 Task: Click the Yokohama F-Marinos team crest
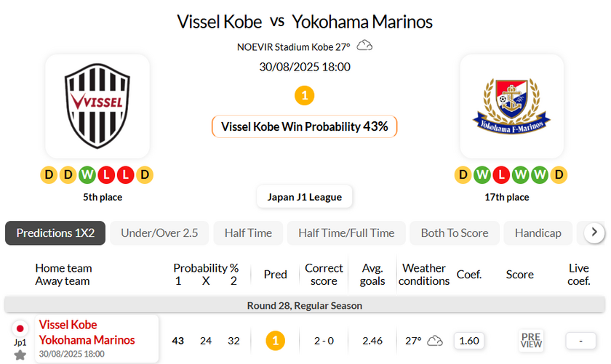click(511, 106)
